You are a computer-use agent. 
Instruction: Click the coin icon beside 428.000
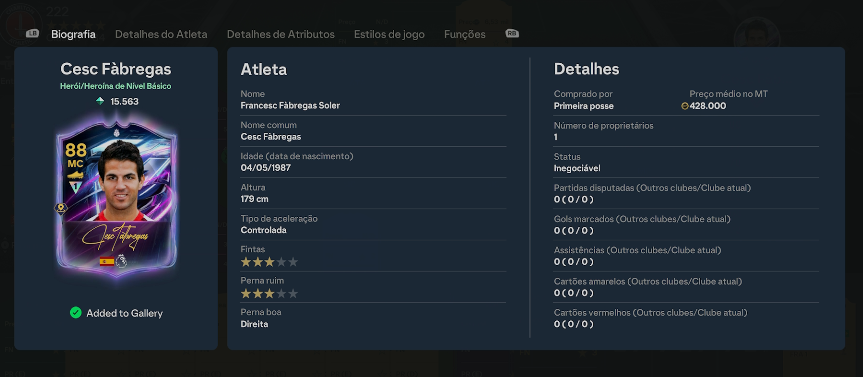[x=685, y=106]
